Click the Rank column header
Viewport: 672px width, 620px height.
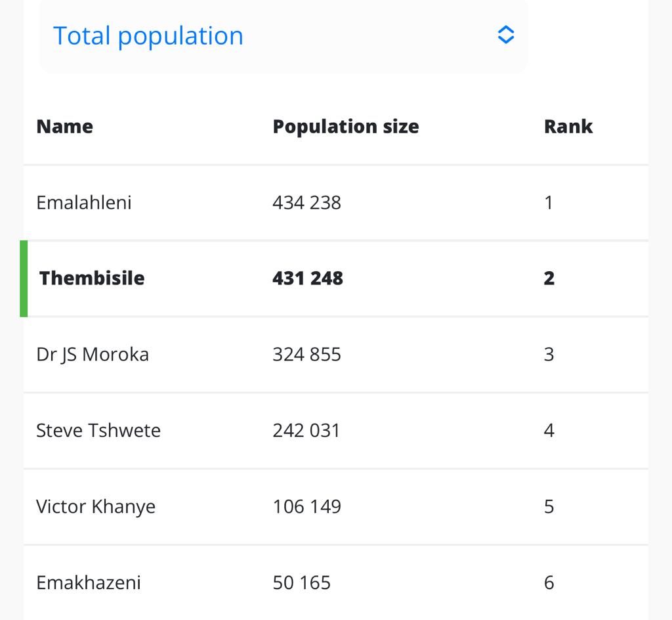click(568, 126)
